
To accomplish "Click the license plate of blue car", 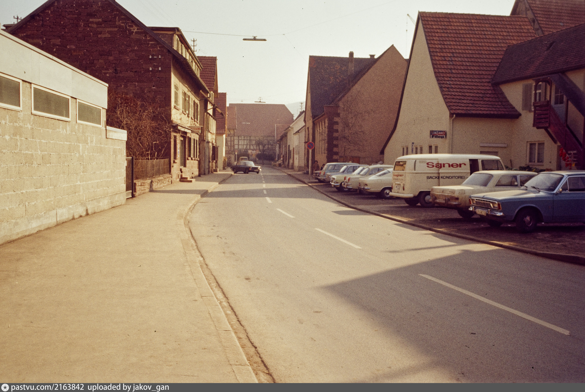I will coord(481,212).
